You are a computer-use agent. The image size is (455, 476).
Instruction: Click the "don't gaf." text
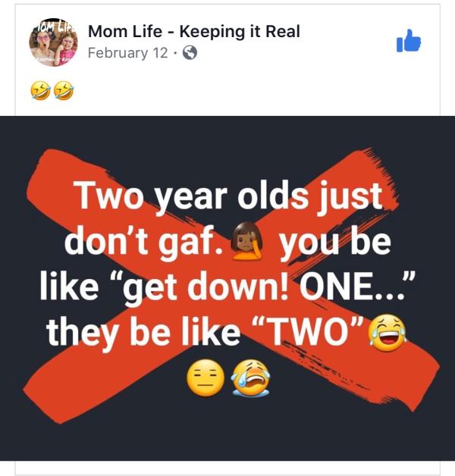pyautogui.click(x=143, y=241)
